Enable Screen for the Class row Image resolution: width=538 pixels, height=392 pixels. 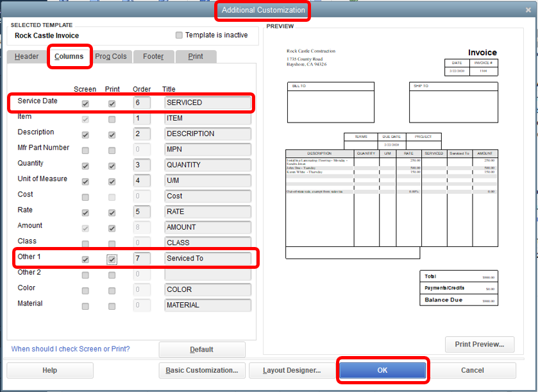pyautogui.click(x=85, y=243)
